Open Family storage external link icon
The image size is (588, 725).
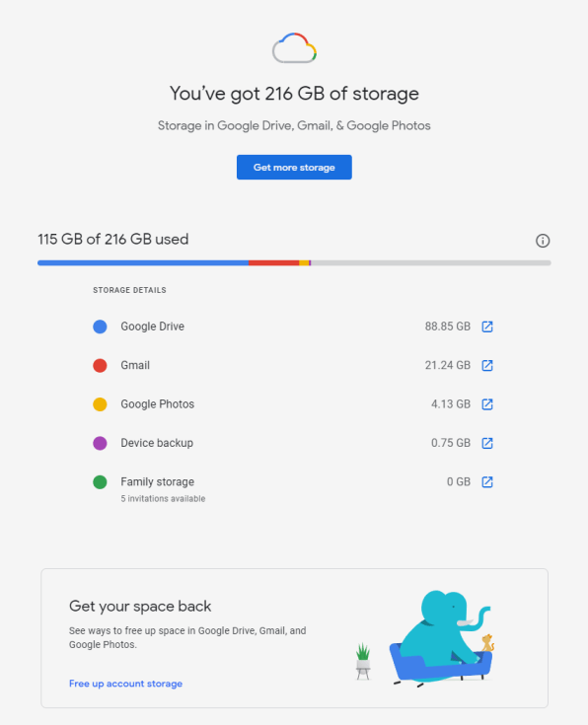pyautogui.click(x=487, y=481)
